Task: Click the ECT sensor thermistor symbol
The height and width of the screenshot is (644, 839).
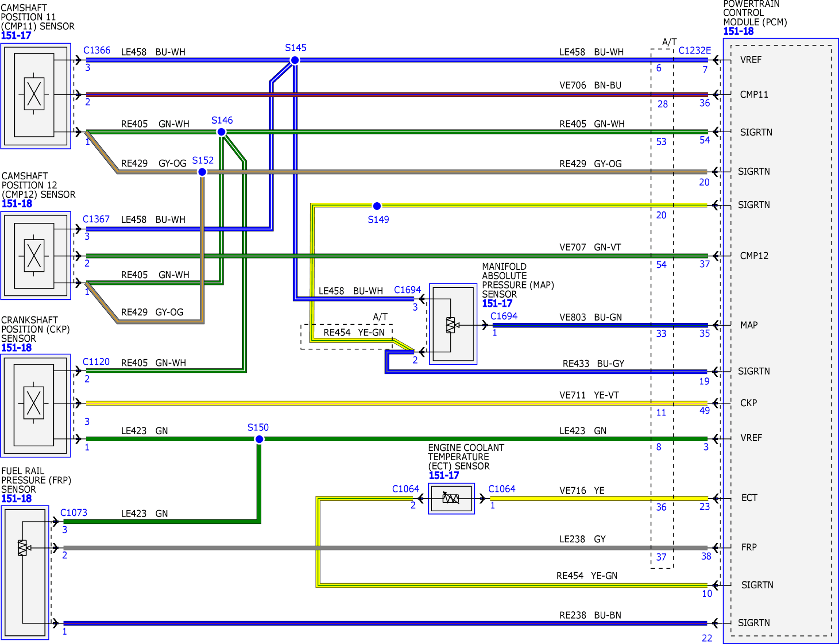Action: 451,499
